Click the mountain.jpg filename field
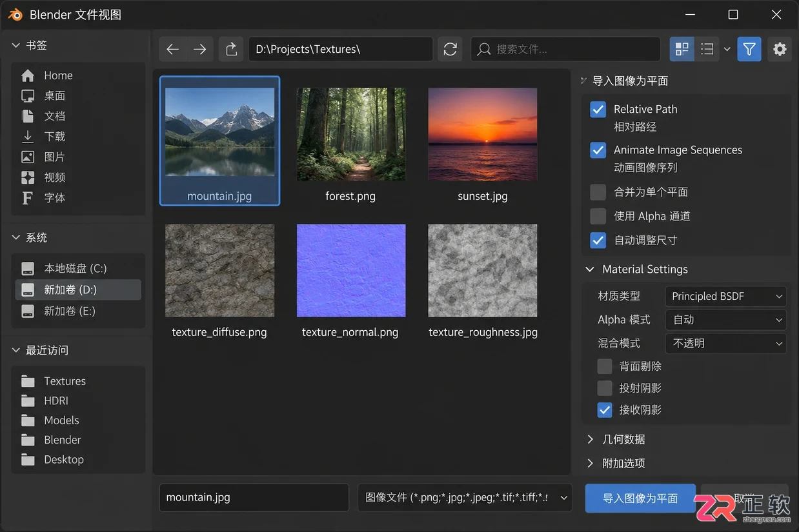 point(254,498)
